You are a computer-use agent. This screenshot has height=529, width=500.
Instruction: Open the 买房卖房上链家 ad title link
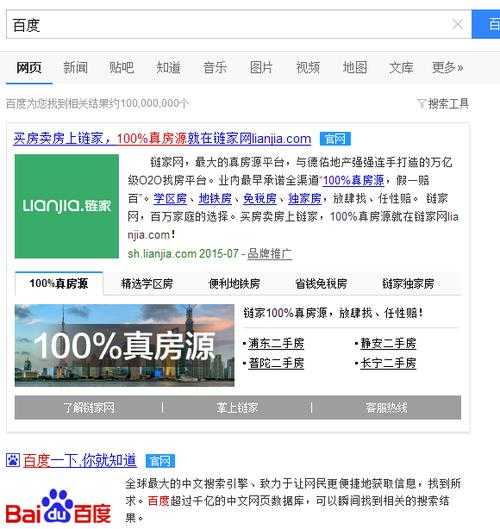(x=162, y=139)
